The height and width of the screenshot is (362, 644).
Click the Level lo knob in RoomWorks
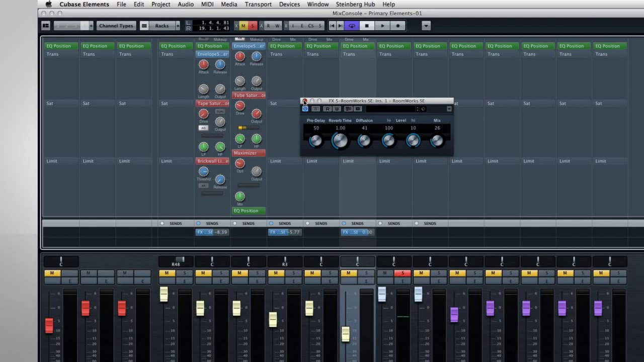click(388, 141)
